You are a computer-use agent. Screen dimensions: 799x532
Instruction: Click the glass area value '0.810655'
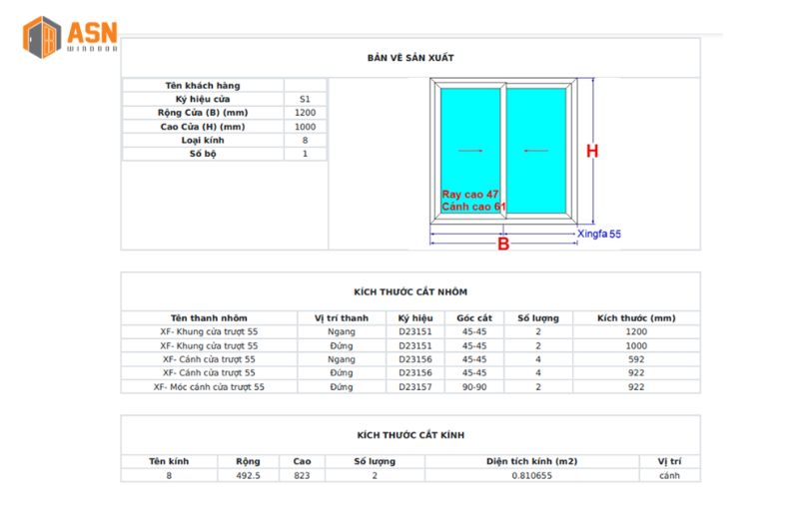pos(532,475)
